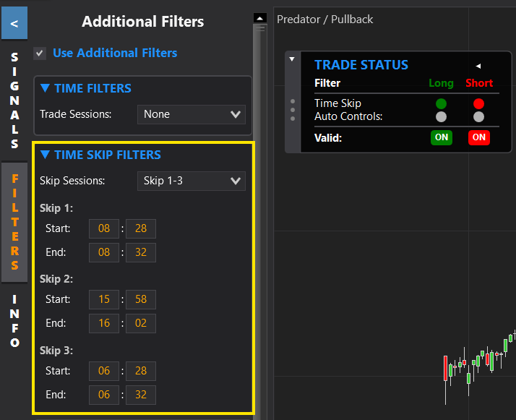Uncheck the Use Additional Filters checkbox
The height and width of the screenshot is (420, 516).
(x=40, y=53)
